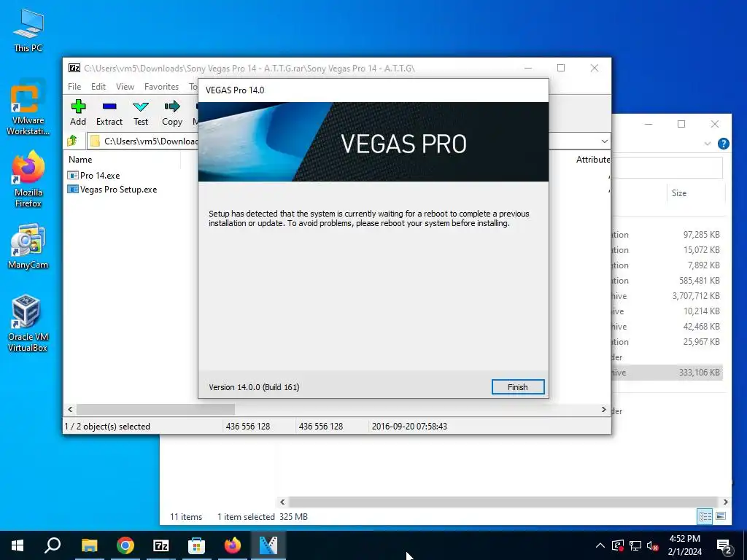Open the File menu in 7-Zip
This screenshot has width=747, height=560.
tap(74, 87)
